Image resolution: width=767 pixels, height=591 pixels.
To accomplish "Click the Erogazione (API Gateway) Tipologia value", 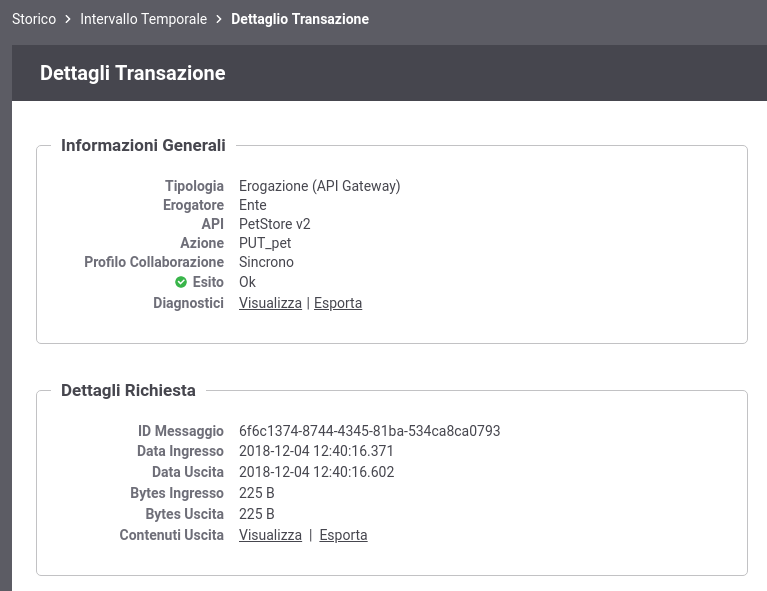I will pos(319,186).
